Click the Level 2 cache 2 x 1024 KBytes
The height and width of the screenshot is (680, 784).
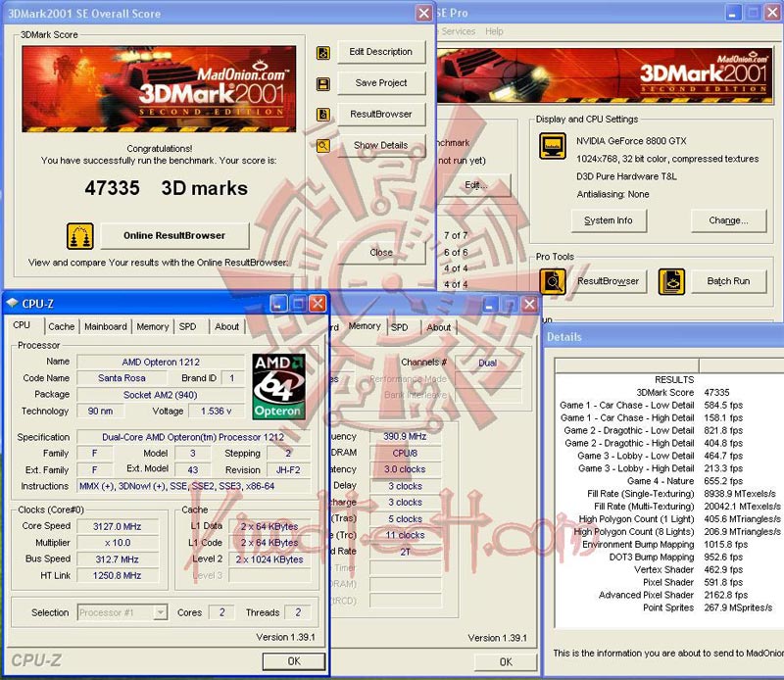270,559
